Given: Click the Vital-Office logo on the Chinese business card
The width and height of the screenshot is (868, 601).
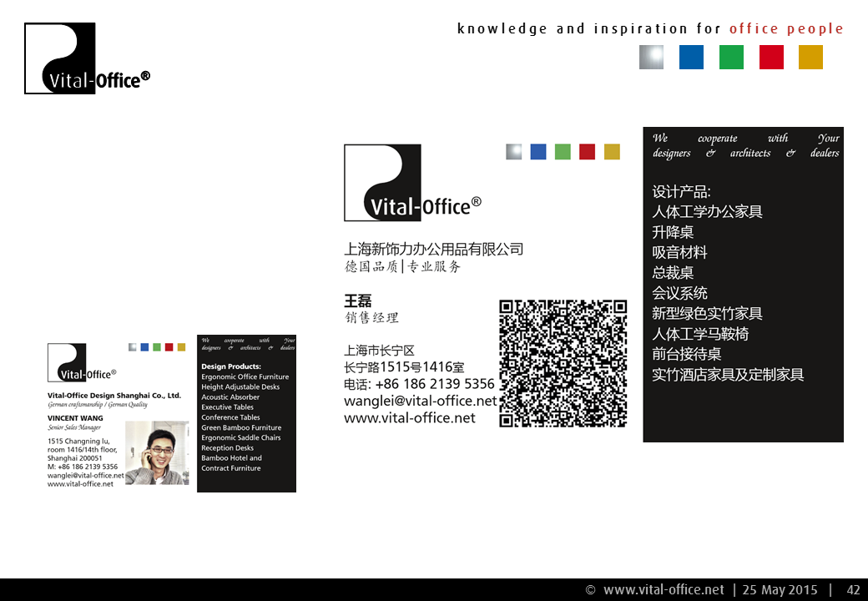Looking at the screenshot, I should pos(412,183).
